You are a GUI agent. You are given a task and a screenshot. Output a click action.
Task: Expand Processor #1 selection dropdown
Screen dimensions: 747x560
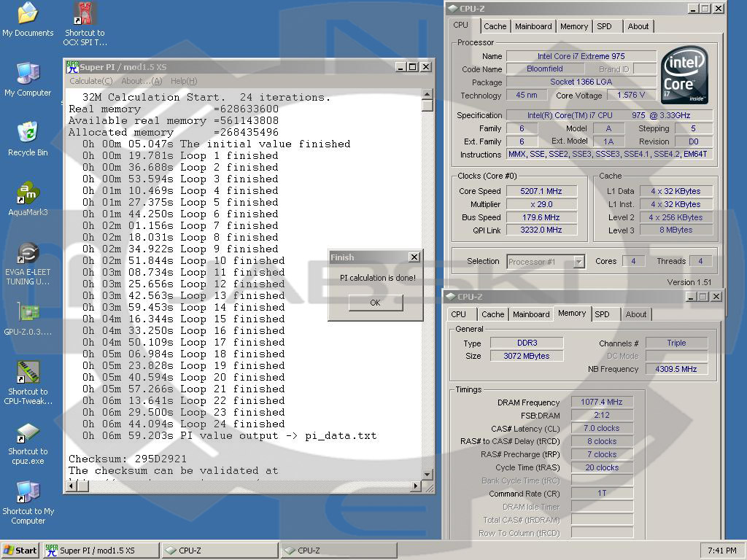(x=578, y=262)
